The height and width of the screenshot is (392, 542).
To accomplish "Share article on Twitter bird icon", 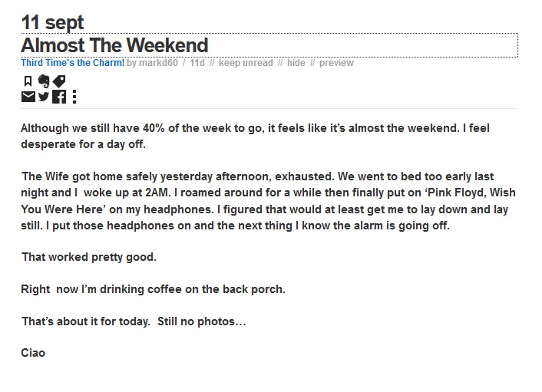I will click(44, 97).
